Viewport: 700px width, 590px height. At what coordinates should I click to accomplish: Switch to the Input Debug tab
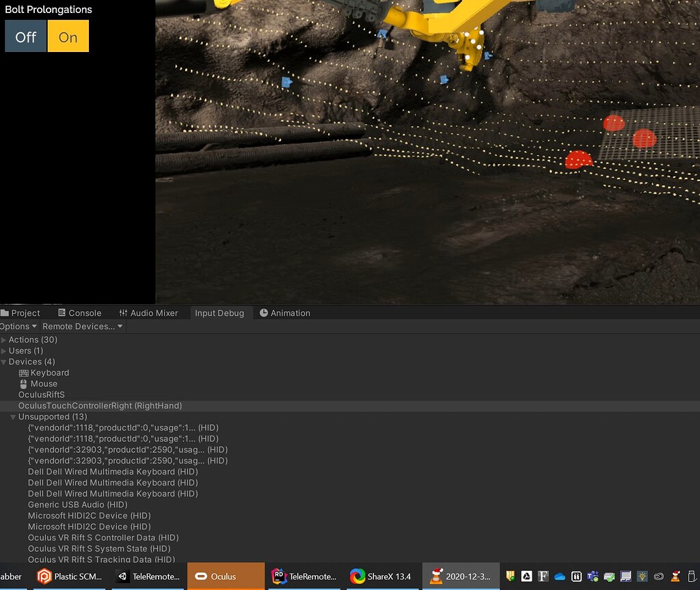pyautogui.click(x=220, y=312)
